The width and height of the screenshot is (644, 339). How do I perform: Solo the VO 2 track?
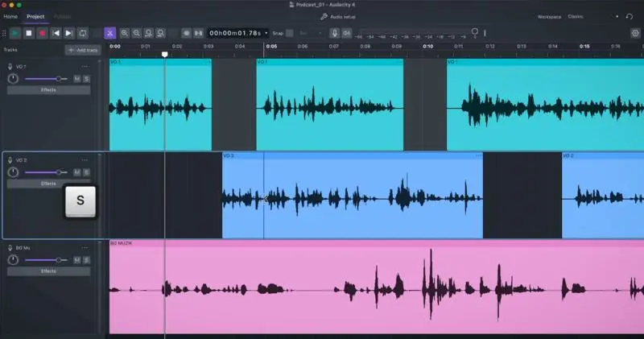86,172
